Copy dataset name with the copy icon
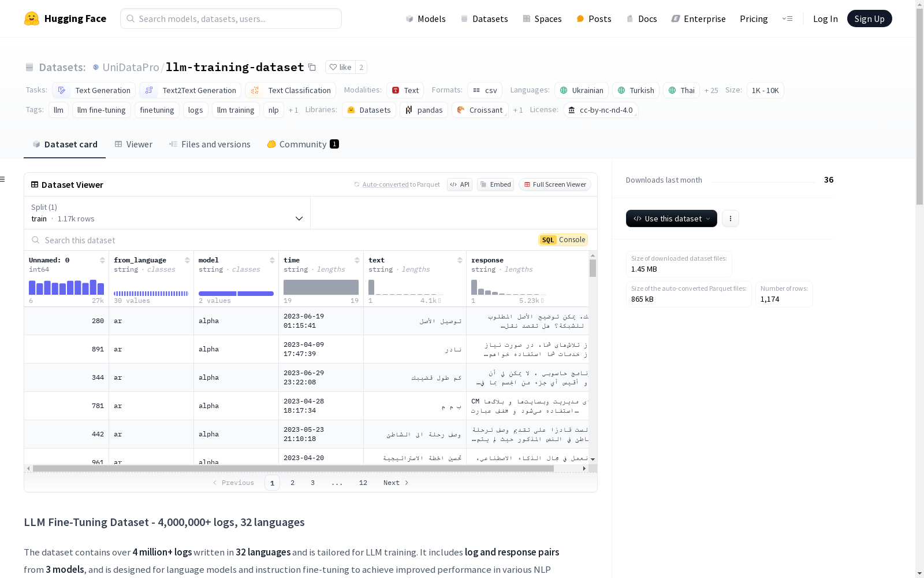 click(312, 67)
